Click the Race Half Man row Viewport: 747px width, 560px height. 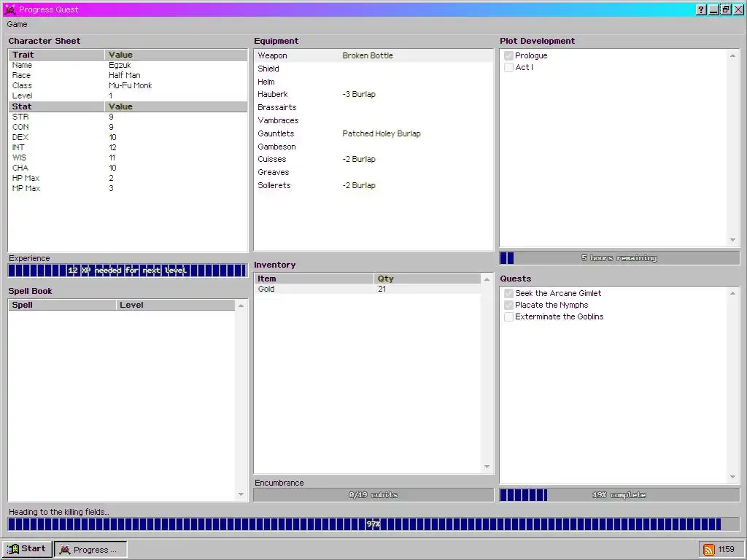coord(128,75)
